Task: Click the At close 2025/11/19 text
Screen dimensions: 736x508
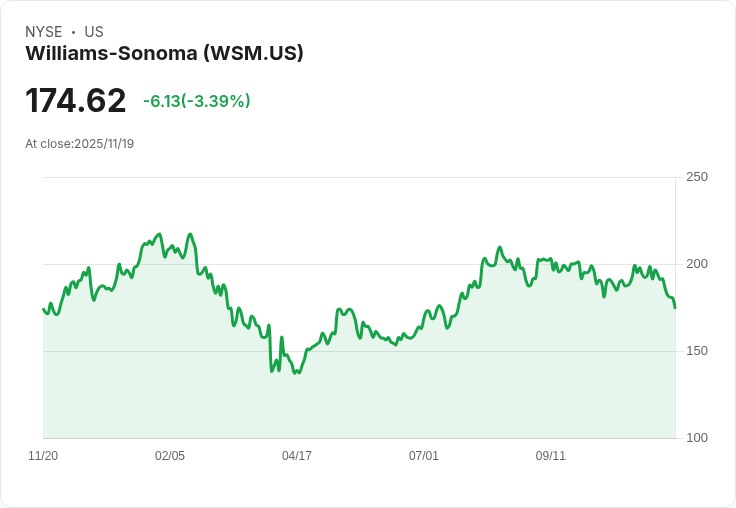Action: [x=80, y=144]
